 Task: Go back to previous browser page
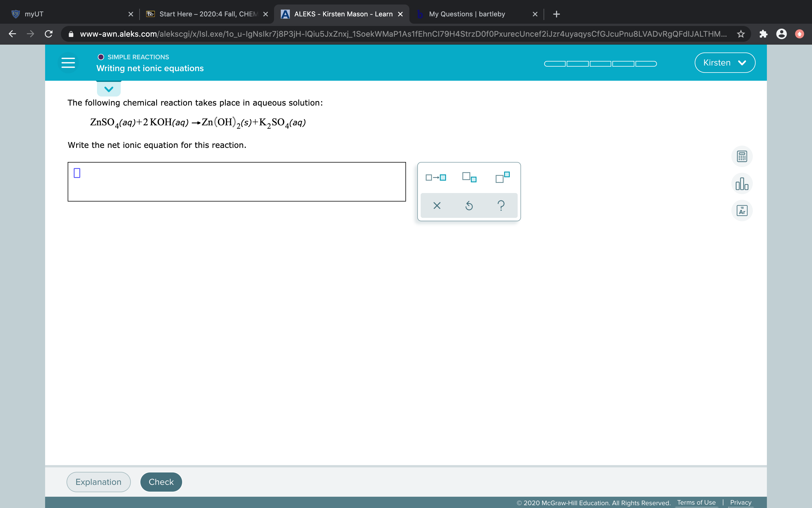click(12, 34)
